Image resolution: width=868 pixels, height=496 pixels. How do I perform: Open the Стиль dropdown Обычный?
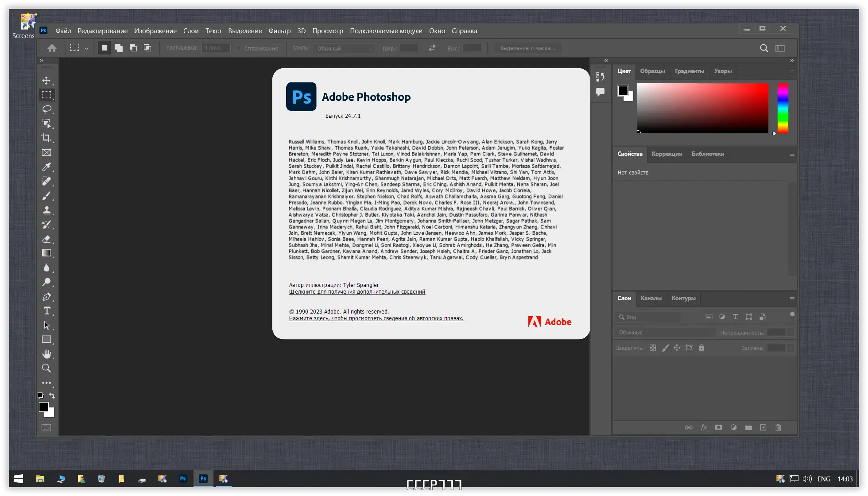tap(344, 48)
